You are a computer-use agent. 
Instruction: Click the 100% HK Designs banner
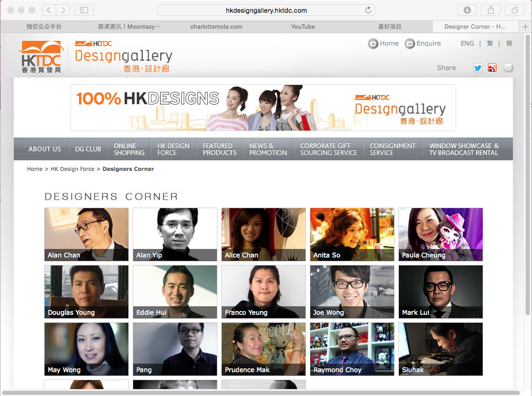[x=263, y=108]
